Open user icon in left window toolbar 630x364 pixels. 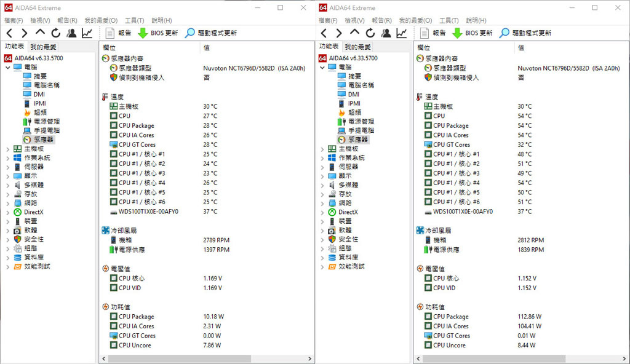(x=71, y=33)
